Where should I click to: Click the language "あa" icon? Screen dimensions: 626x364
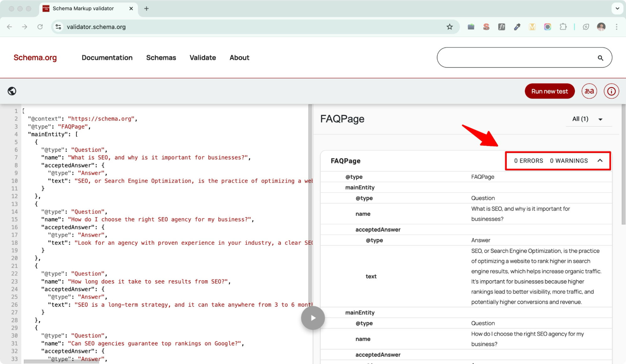tap(589, 91)
